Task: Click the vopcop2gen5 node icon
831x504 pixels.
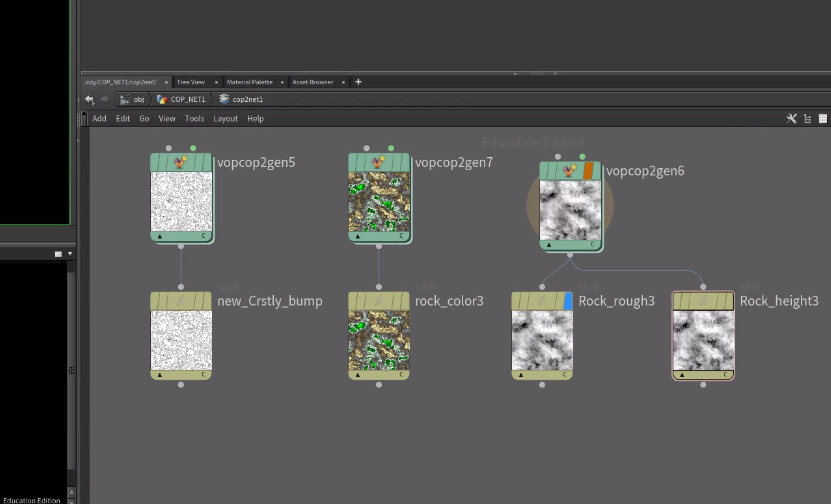Action: click(181, 161)
